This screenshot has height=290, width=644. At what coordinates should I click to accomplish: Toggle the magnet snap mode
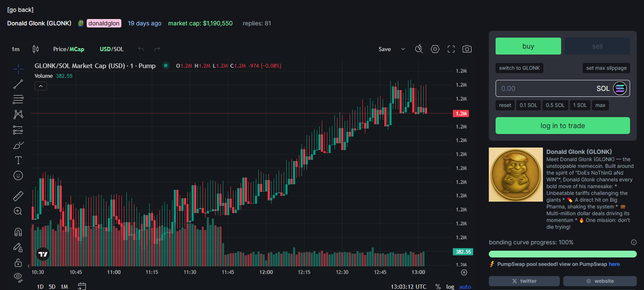18,232
